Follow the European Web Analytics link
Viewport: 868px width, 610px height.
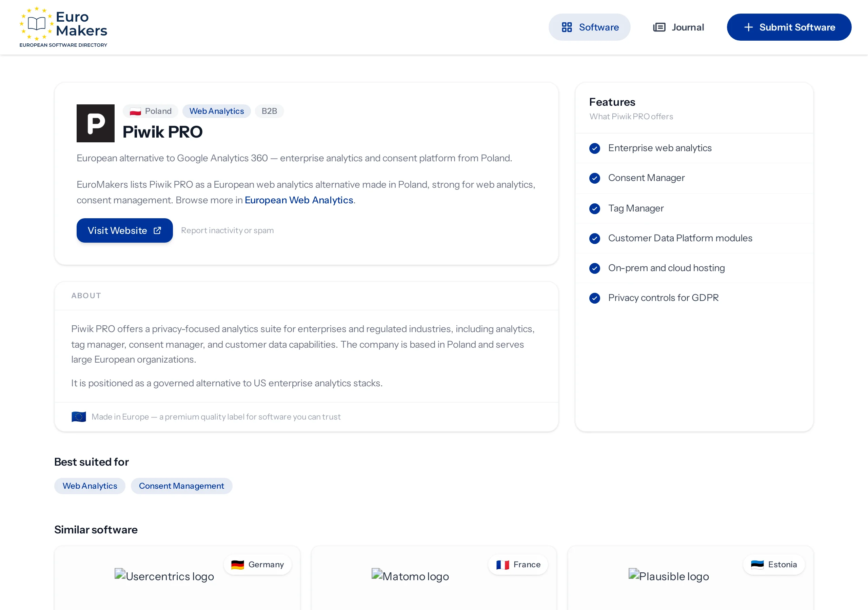pos(299,200)
